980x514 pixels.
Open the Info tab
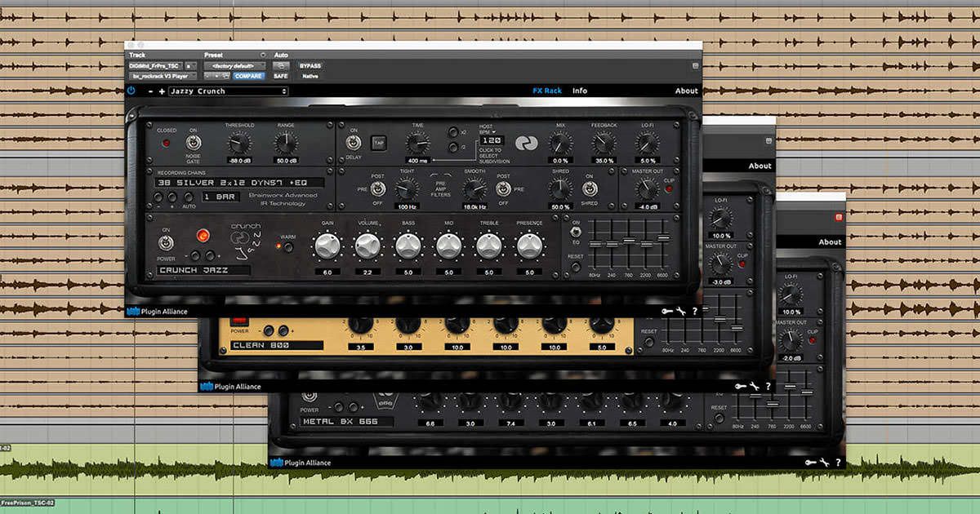(x=580, y=91)
